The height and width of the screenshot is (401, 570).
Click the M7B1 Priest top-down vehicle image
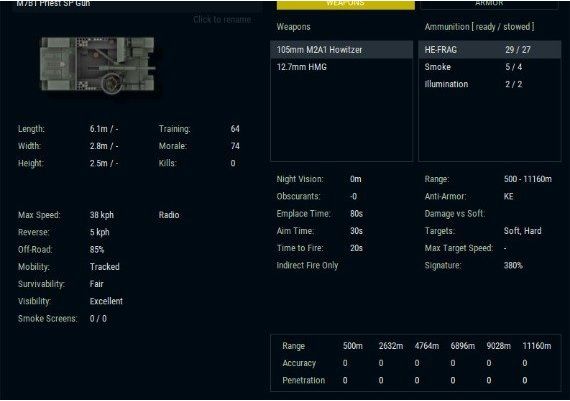98,65
